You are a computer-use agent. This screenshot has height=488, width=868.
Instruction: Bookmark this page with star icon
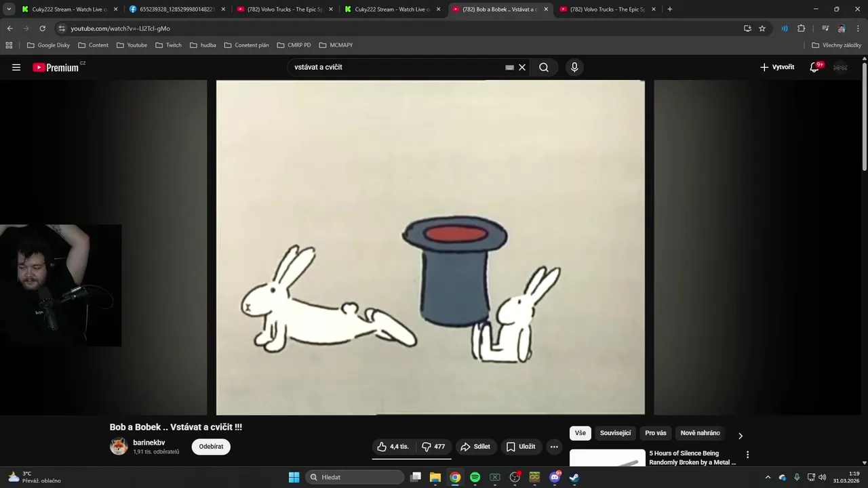tap(762, 28)
